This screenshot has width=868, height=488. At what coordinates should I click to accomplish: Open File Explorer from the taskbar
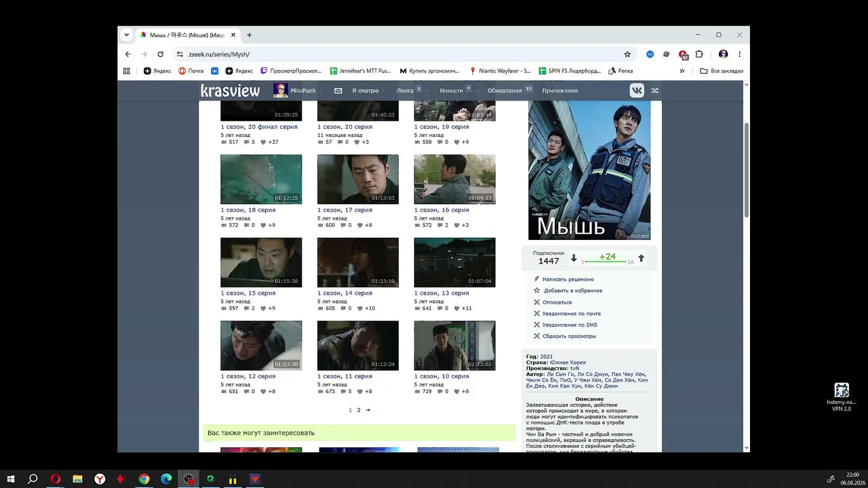click(x=77, y=479)
